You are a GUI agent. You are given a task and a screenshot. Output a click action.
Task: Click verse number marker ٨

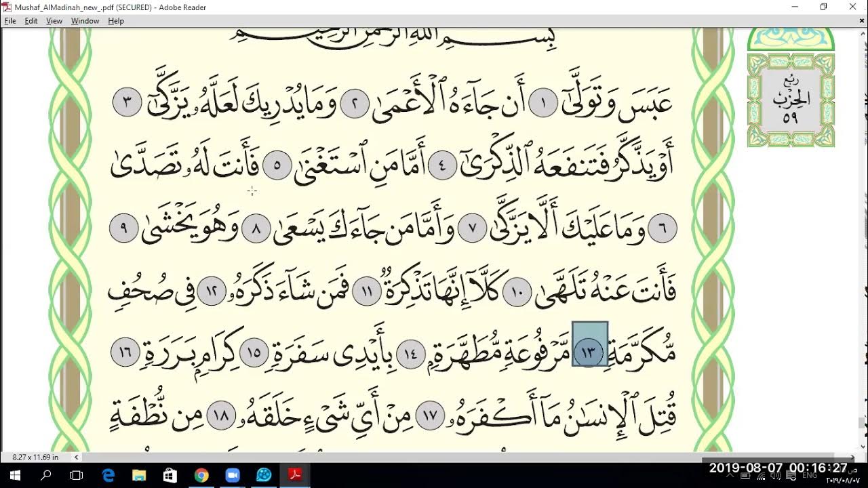(x=256, y=229)
